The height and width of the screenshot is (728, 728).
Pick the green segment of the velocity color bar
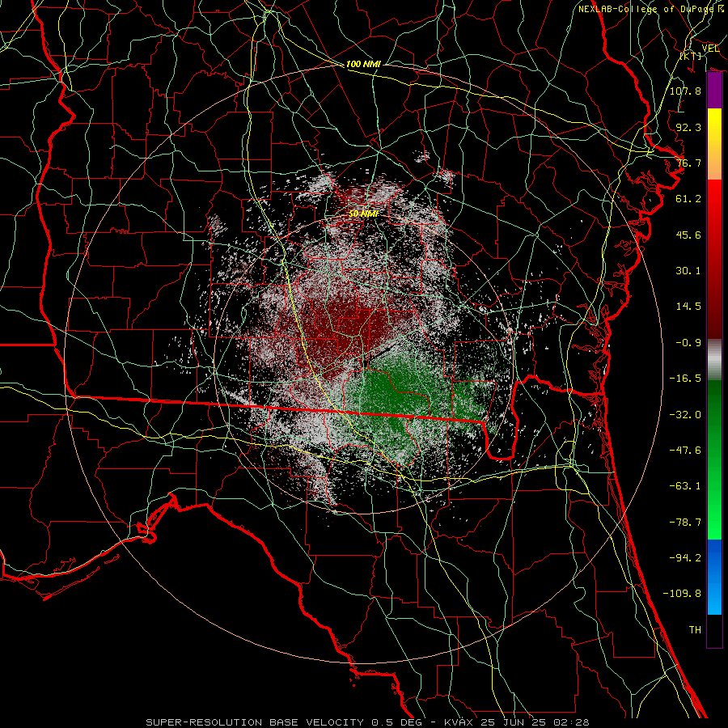click(x=714, y=459)
